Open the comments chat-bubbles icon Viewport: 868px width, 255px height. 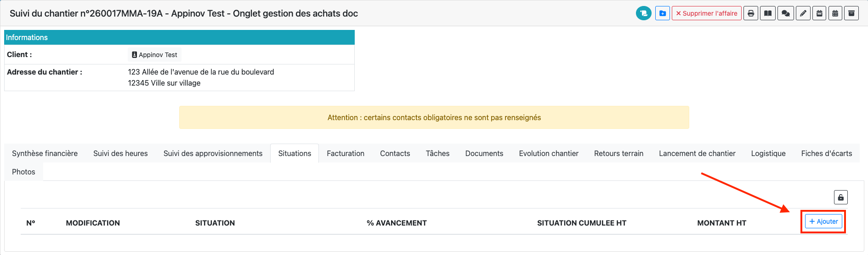coord(785,13)
